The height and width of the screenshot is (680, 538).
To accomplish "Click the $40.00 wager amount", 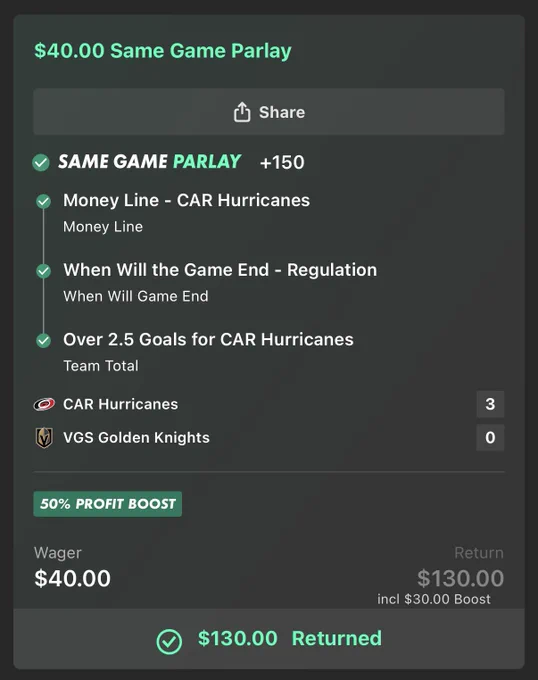I will tap(72, 579).
